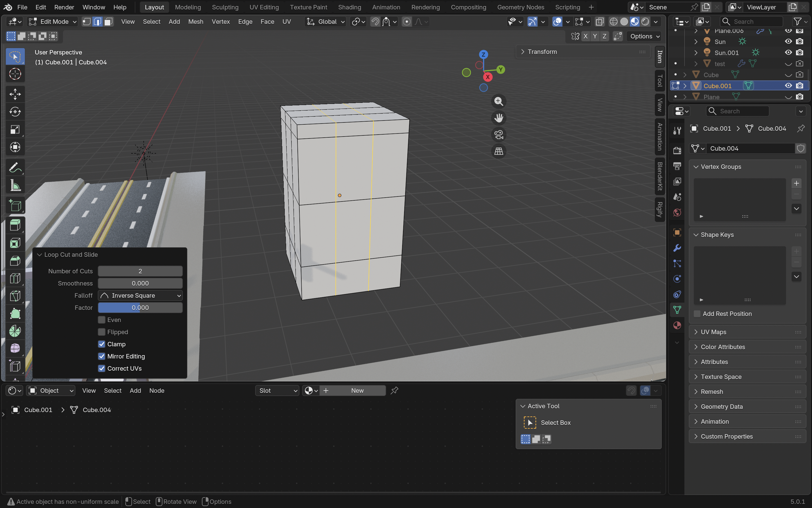The image size is (812, 508).
Task: Select the Extrude Region tool
Action: coord(15,225)
